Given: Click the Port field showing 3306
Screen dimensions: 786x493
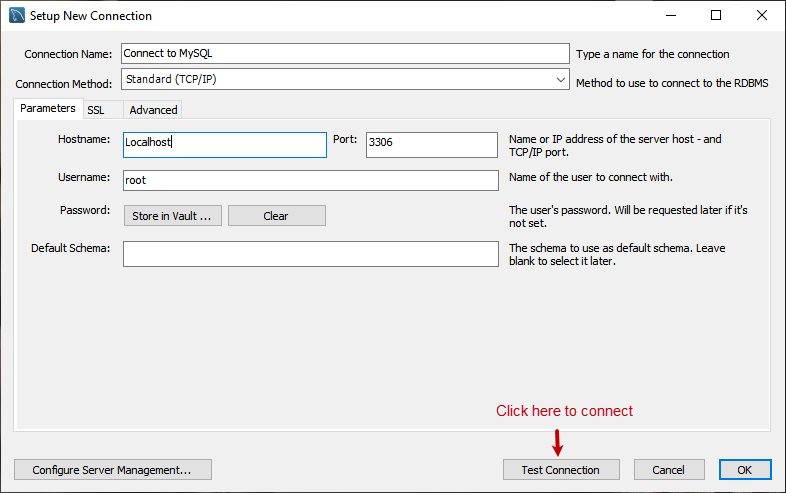Looking at the screenshot, I should click(x=432, y=144).
